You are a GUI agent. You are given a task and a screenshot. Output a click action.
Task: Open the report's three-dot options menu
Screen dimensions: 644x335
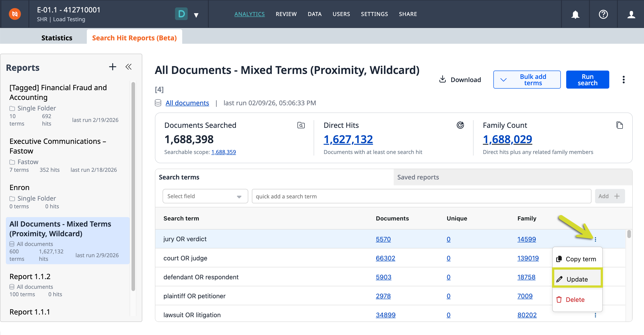tap(623, 80)
